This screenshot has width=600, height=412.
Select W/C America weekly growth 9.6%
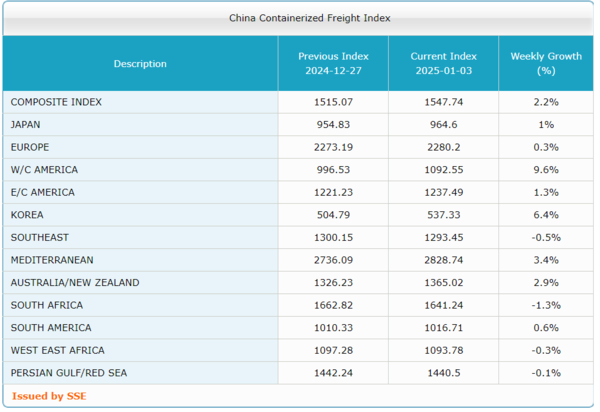(x=545, y=170)
